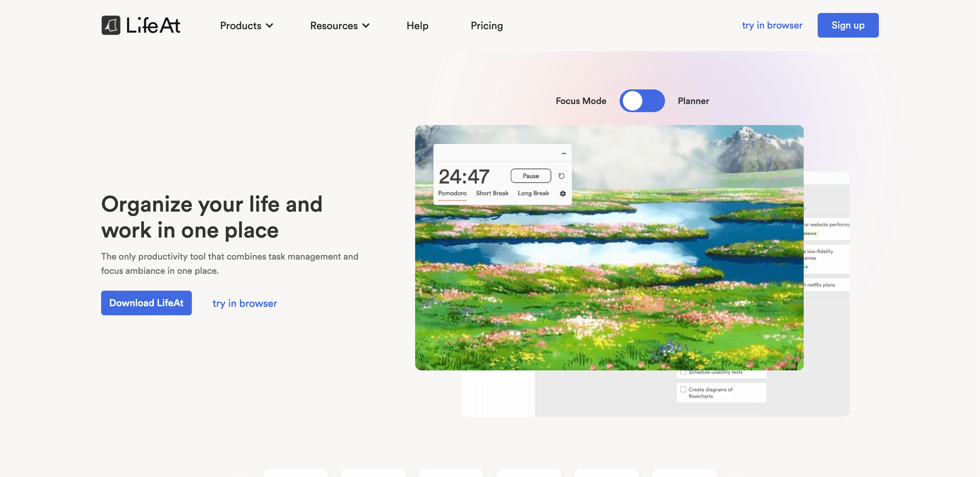Click the Download LifeAt button
980x477 pixels.
point(146,303)
